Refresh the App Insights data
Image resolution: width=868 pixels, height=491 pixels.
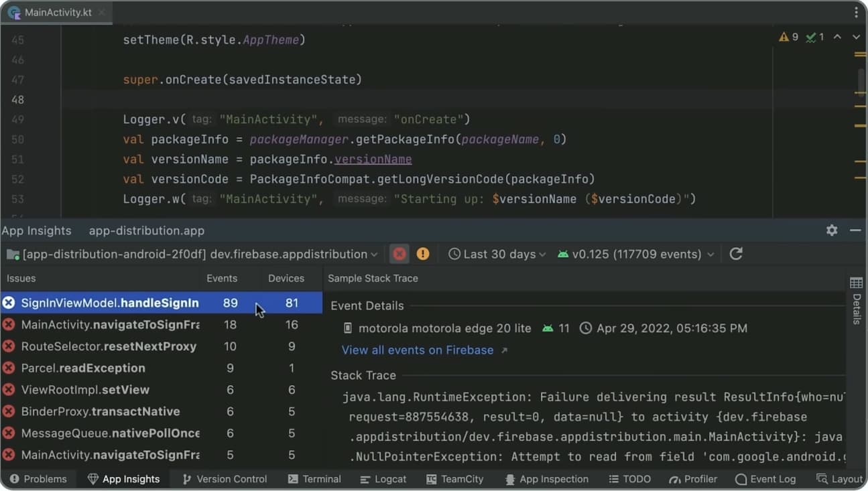point(736,254)
